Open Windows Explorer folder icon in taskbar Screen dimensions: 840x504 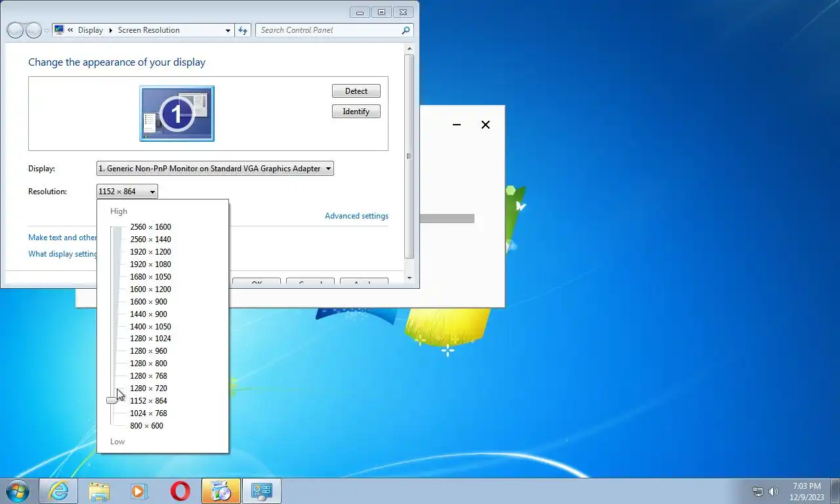[x=99, y=491]
